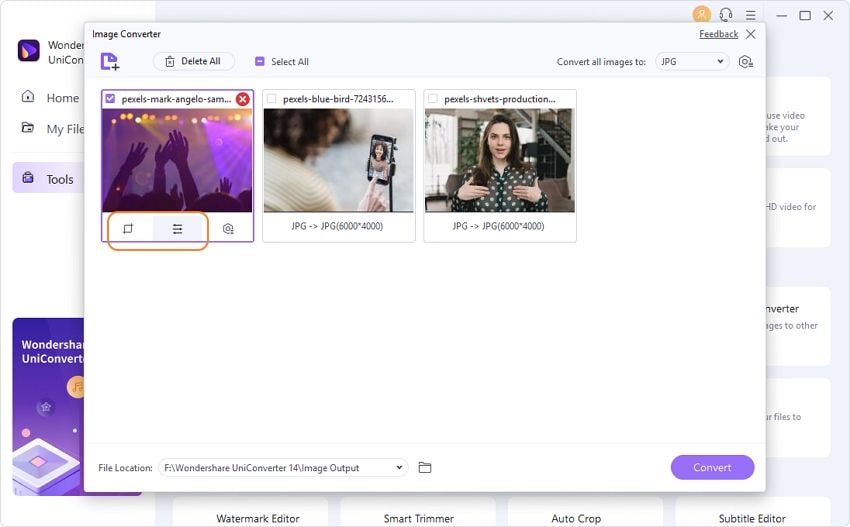Open output folder icon
The height and width of the screenshot is (527, 850).
425,467
